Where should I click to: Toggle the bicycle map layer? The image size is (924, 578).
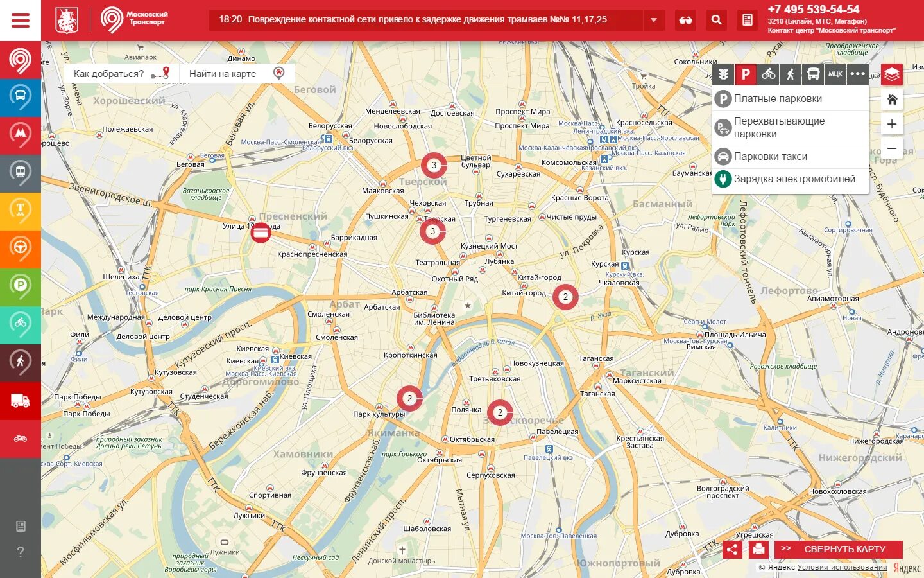[x=768, y=74]
